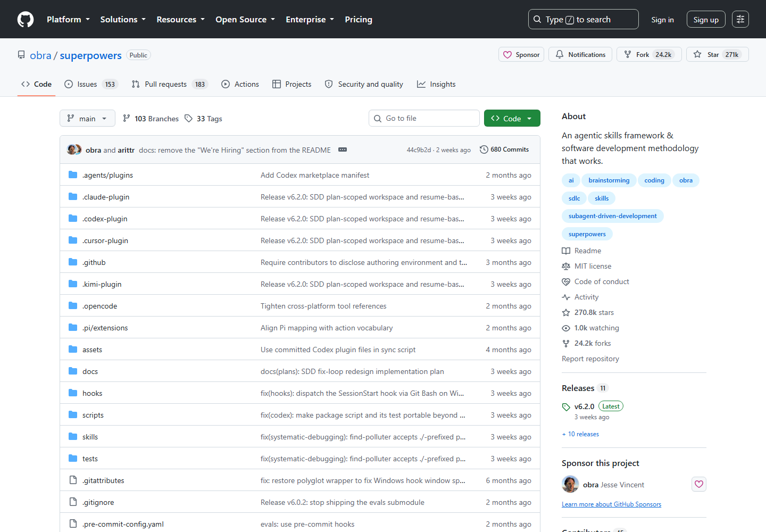Click the pulse icon next to Activity
The height and width of the screenshot is (532, 766).
[566, 297]
